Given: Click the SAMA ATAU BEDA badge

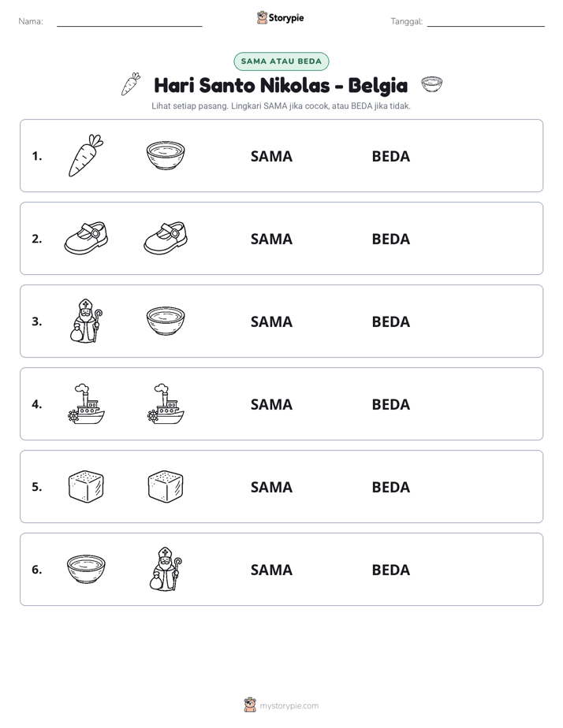Looking at the screenshot, I should click(x=281, y=61).
